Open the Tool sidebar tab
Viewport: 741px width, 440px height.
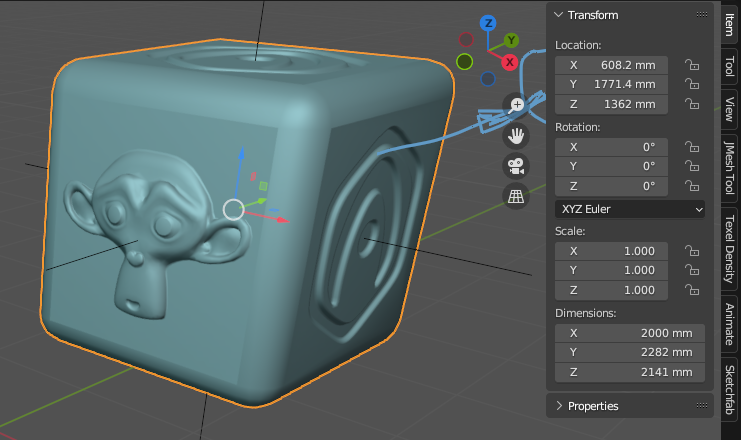(730, 66)
